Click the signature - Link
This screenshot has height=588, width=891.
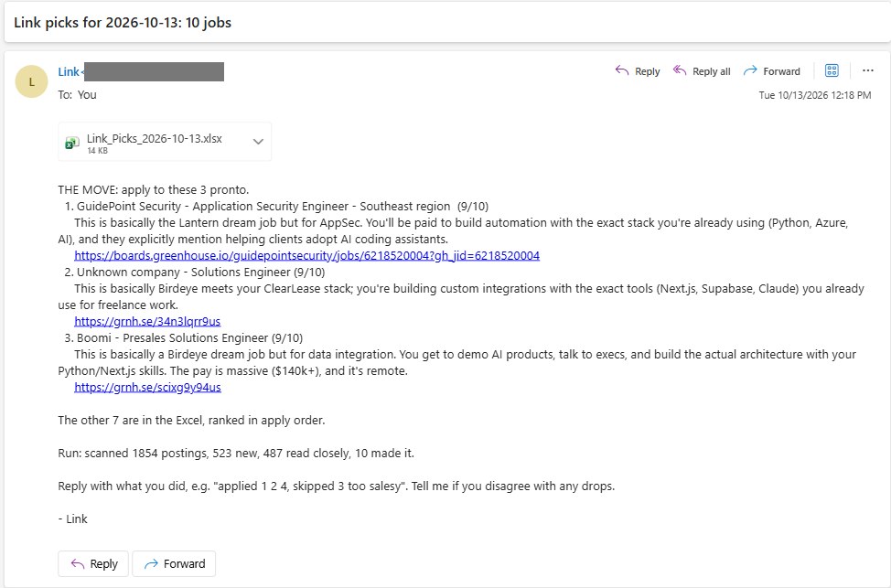point(73,519)
